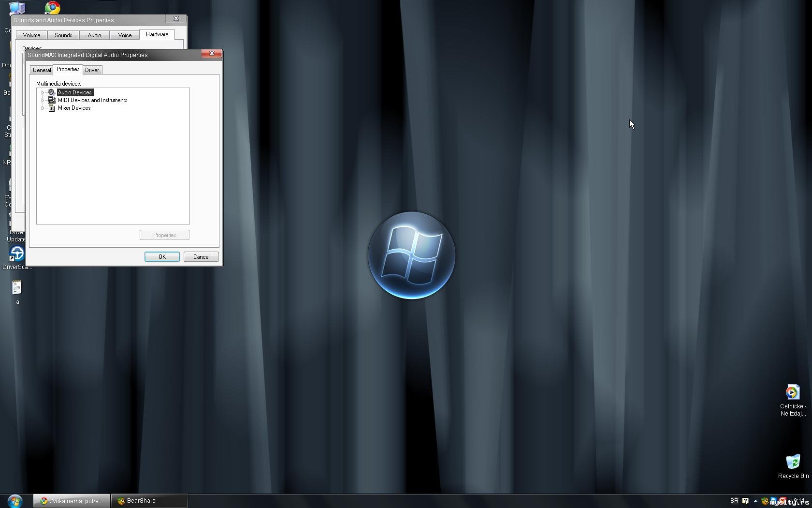
Task: Close the Sounds and Audio Devices Properties window
Action: point(176,19)
